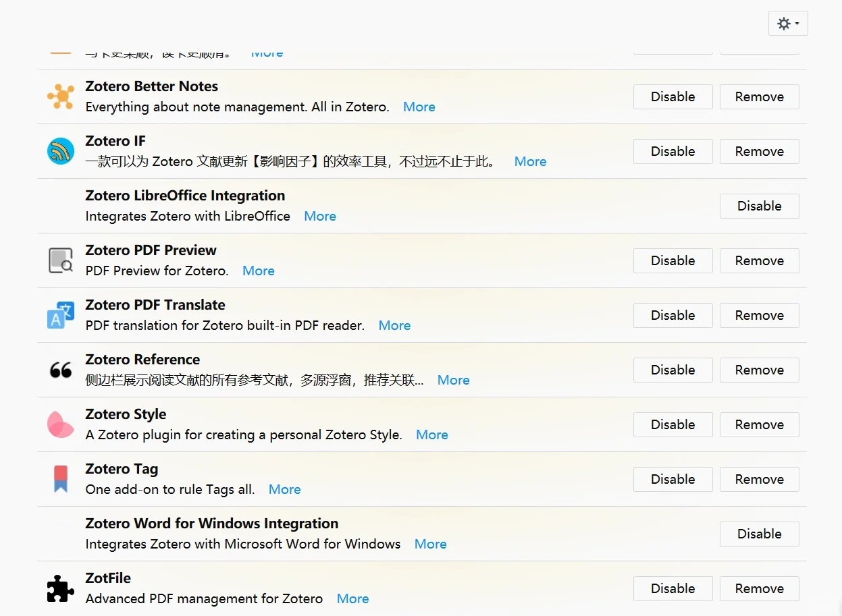
Task: Disable the Zotero IF add-on
Action: (x=673, y=151)
